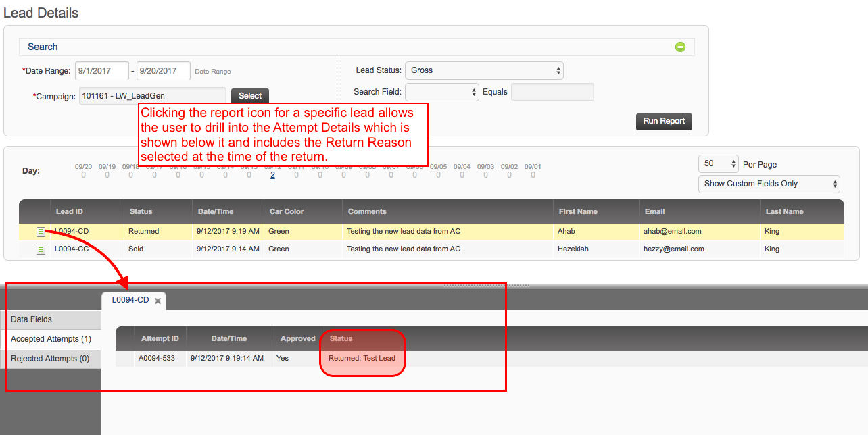
Task: Click the attempts table Status column header
Action: pos(341,338)
